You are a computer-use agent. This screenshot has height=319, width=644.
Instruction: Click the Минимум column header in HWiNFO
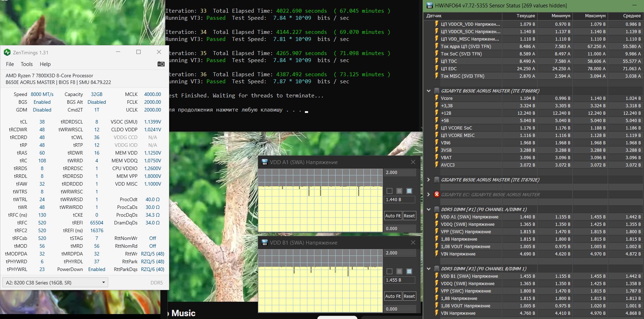(555, 16)
